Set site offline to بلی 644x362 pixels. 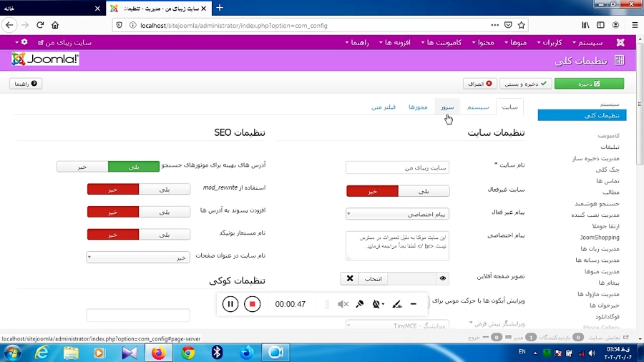[x=424, y=191]
